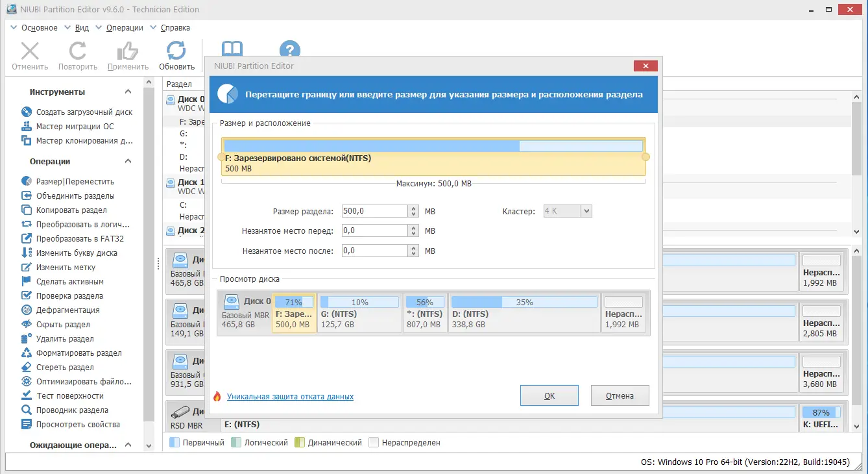Open Оптимизировать файловую систему operation

pos(84,382)
